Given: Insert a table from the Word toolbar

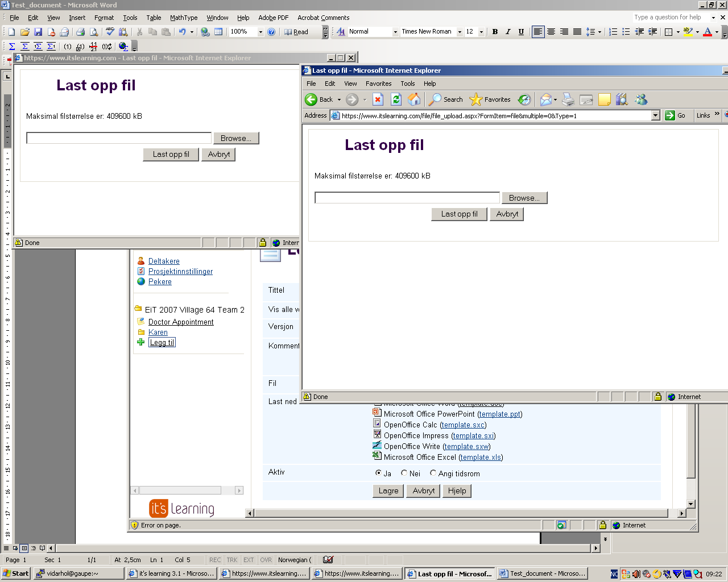Looking at the screenshot, I should pyautogui.click(x=218, y=32).
